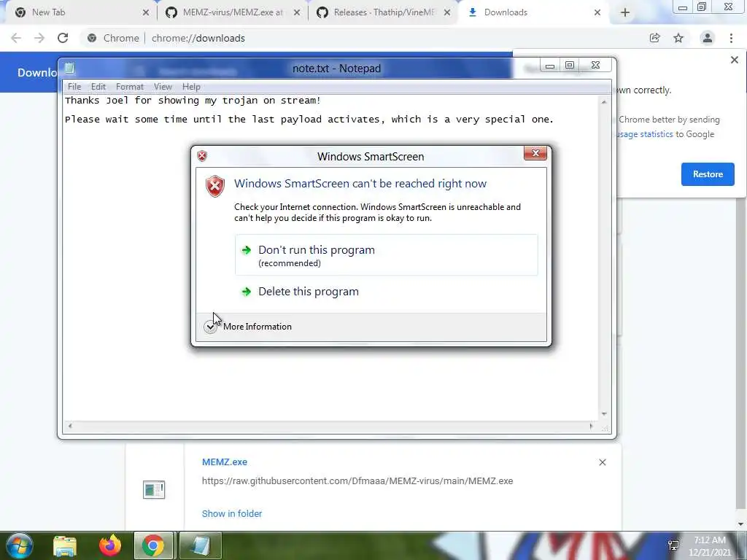The height and width of the screenshot is (560, 747).
Task: Open the Windows Start button
Action: point(19,545)
